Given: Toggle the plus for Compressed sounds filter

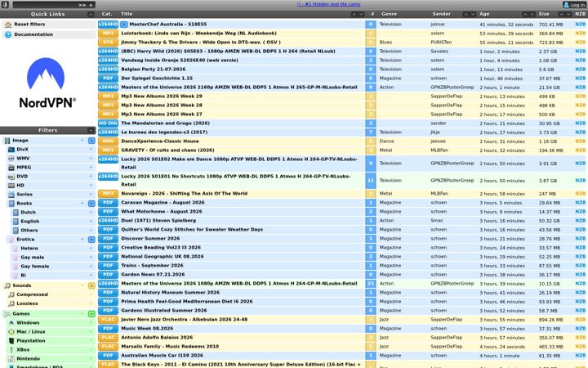Looking at the screenshot, I should [x=91, y=294].
